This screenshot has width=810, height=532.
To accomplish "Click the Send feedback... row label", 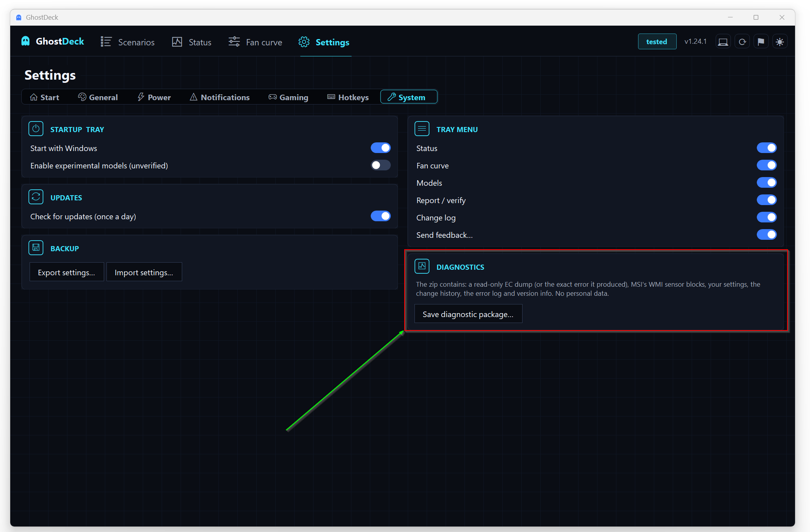I will (444, 235).
